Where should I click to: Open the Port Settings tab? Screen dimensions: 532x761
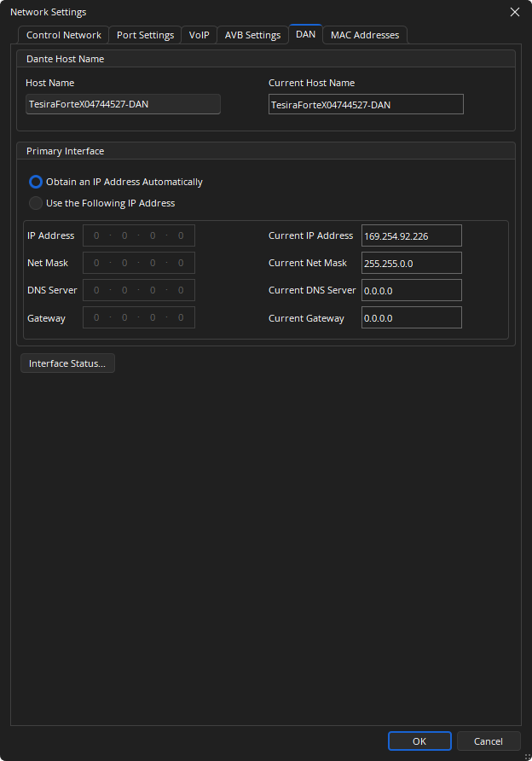(145, 35)
